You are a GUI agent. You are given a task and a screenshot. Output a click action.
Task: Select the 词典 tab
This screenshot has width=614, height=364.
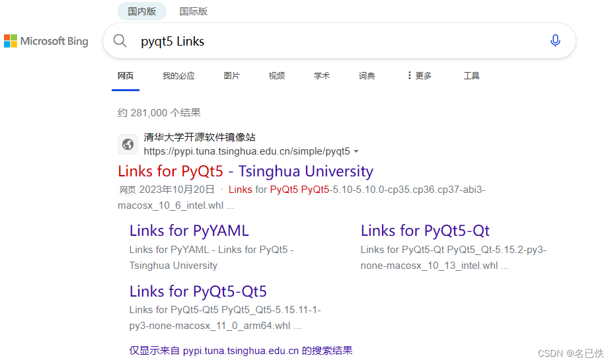(x=367, y=76)
